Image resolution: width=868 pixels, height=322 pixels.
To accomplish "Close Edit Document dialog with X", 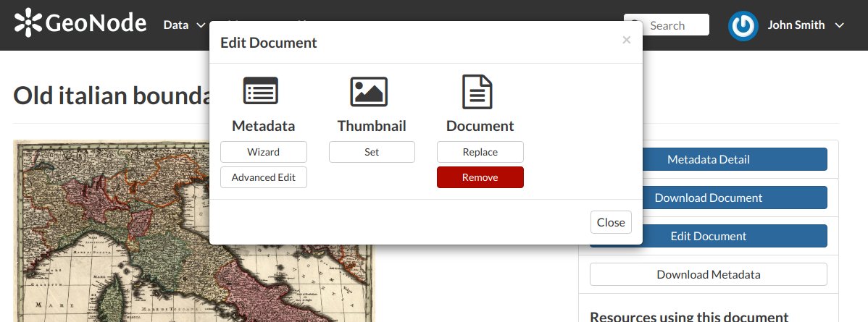I will tap(626, 40).
